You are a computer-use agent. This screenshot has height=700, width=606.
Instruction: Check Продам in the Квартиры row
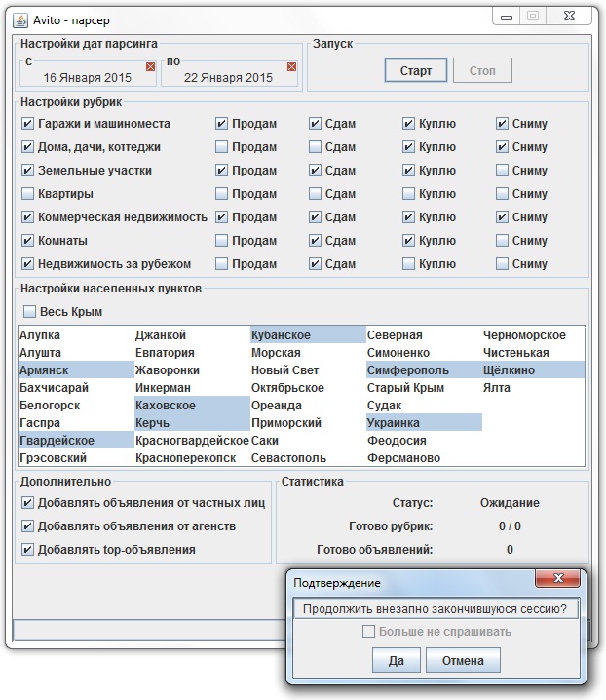click(222, 194)
